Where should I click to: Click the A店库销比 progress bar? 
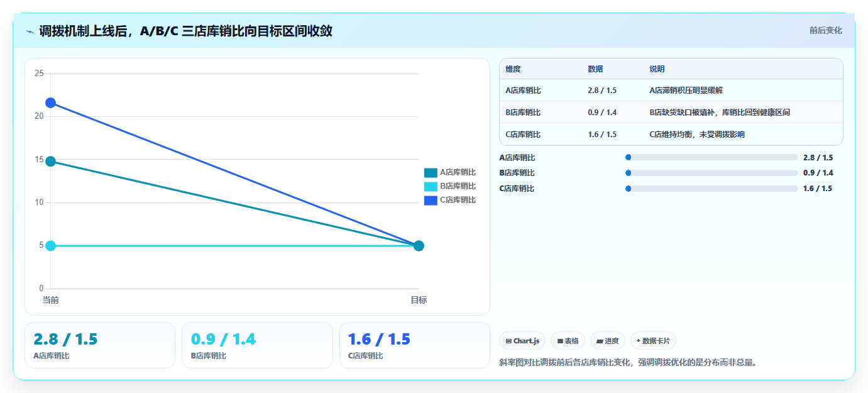711,158
